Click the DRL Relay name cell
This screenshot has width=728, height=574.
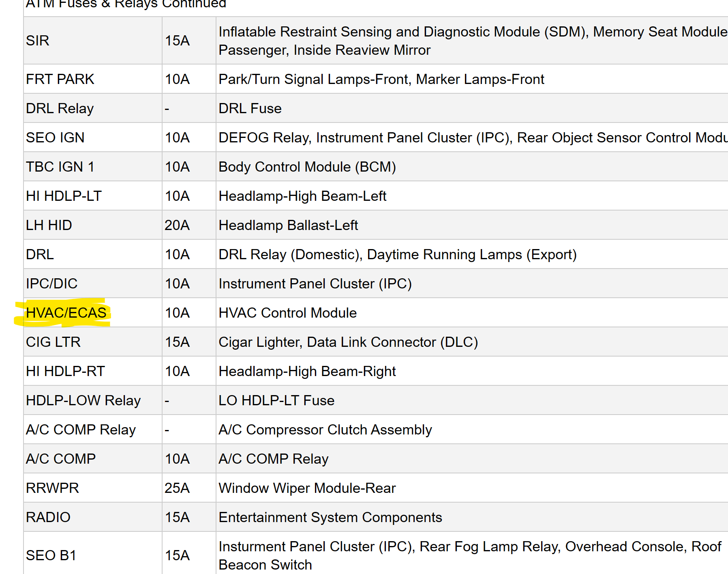coord(60,108)
